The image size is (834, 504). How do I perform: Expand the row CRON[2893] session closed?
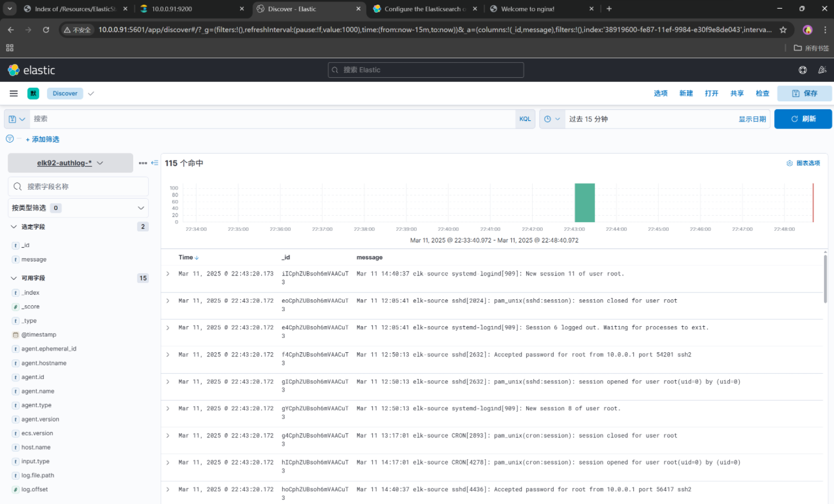pos(168,435)
